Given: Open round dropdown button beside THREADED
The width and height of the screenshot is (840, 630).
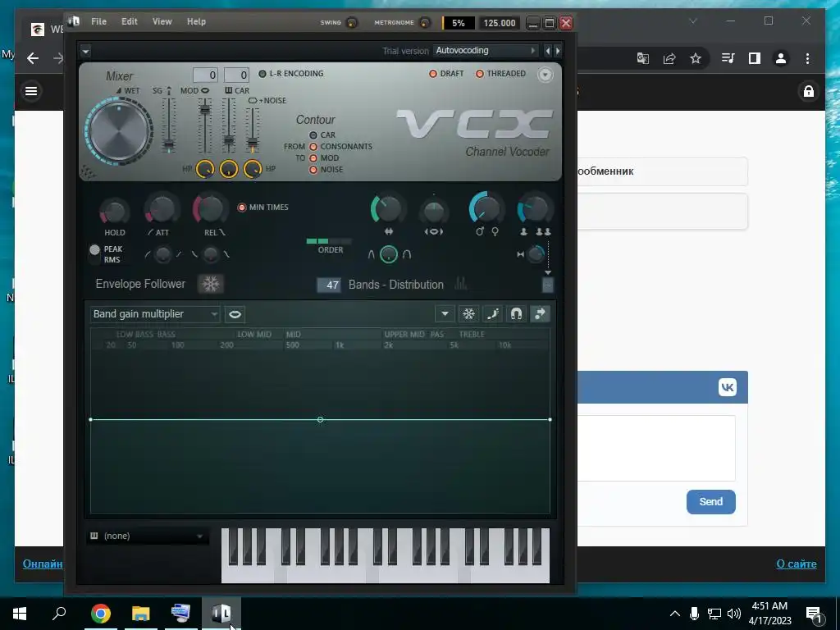Looking at the screenshot, I should (545, 75).
